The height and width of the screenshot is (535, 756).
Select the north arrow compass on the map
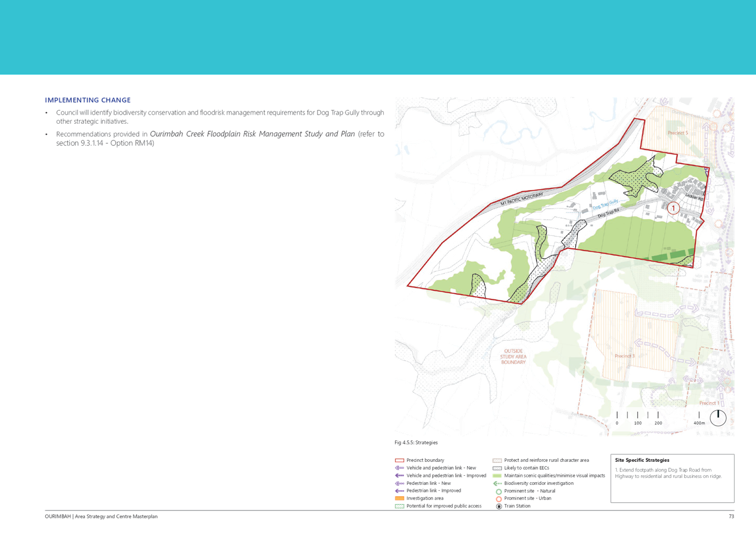pyautogui.click(x=719, y=417)
